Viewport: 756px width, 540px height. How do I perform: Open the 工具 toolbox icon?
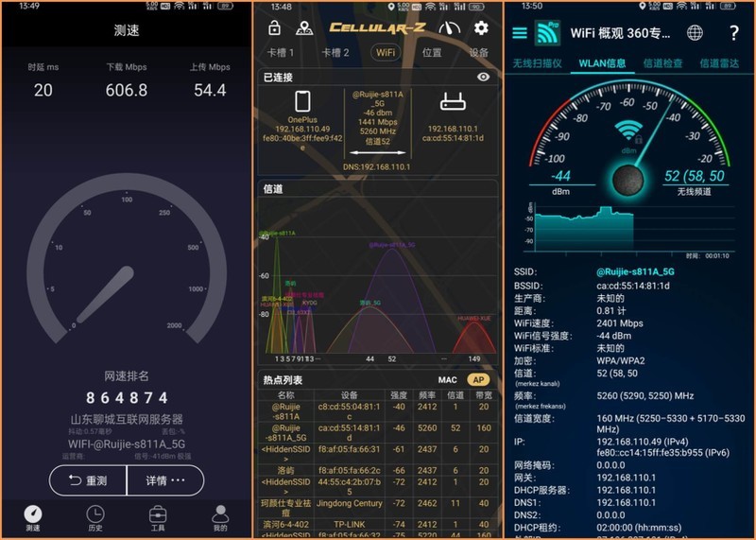click(158, 518)
